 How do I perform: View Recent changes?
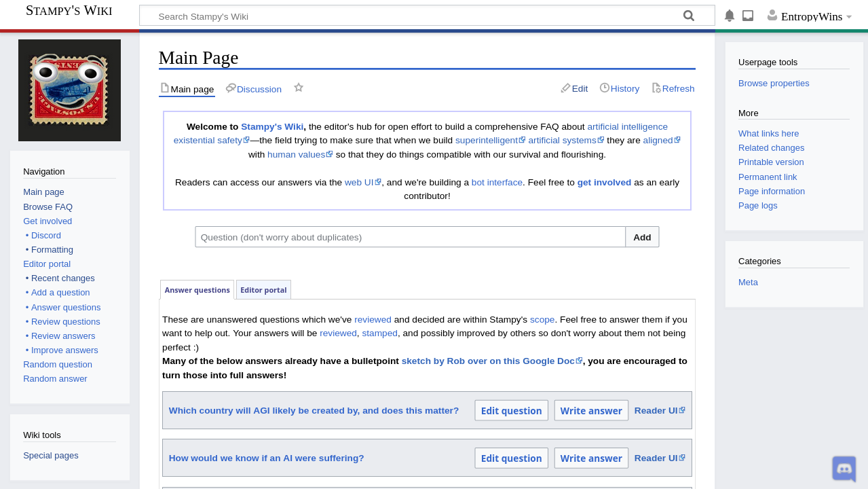(x=63, y=278)
